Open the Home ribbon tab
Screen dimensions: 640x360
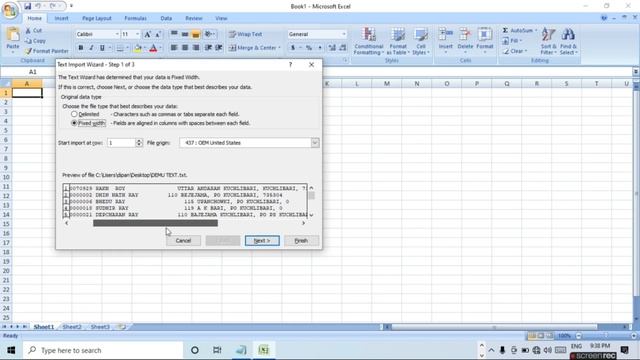click(35, 18)
